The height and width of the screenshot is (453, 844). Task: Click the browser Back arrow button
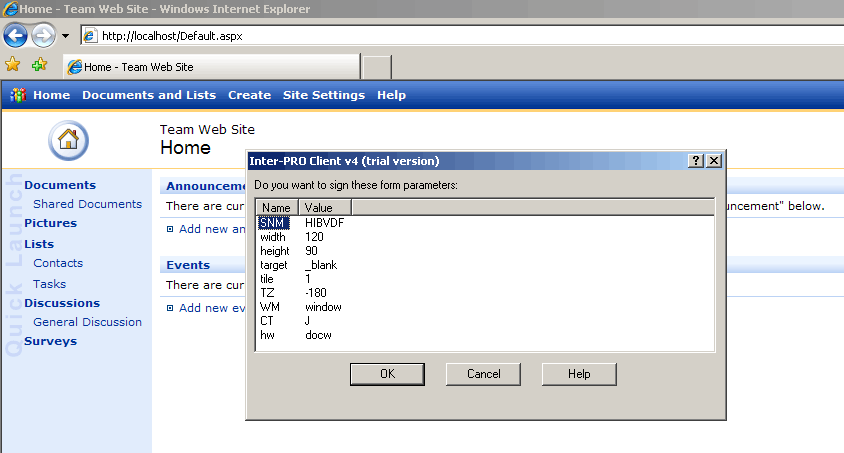[x=15, y=36]
